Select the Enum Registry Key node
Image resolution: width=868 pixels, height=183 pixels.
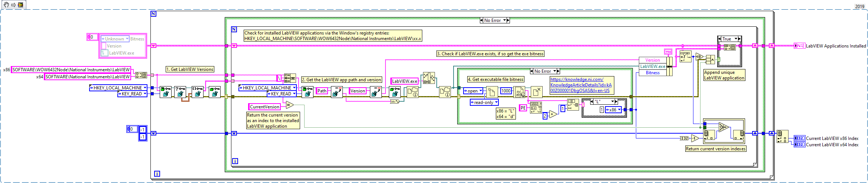point(198,92)
